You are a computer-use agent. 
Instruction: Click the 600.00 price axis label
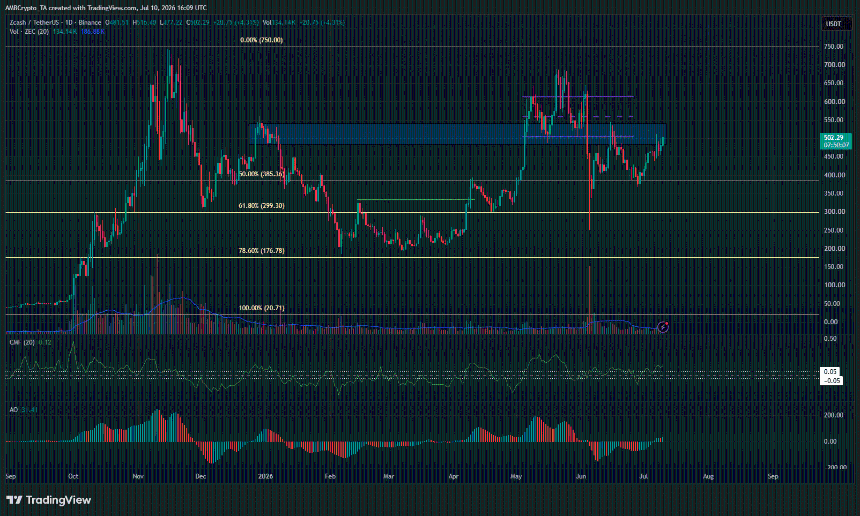834,101
